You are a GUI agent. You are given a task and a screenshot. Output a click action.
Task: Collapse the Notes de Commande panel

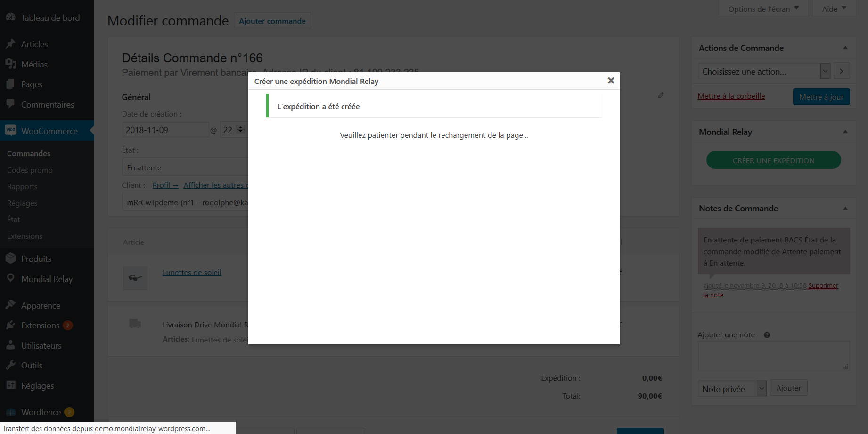pos(845,209)
